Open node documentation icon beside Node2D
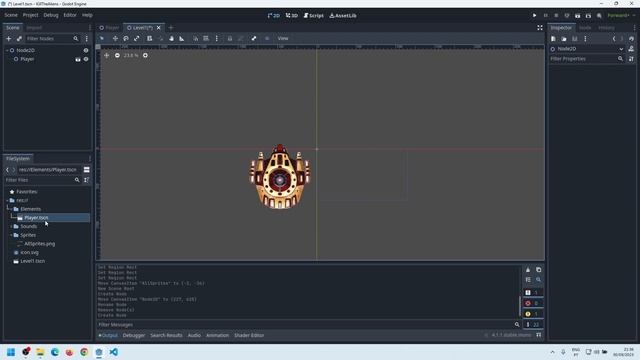The width and height of the screenshot is (640, 360). [x=631, y=49]
